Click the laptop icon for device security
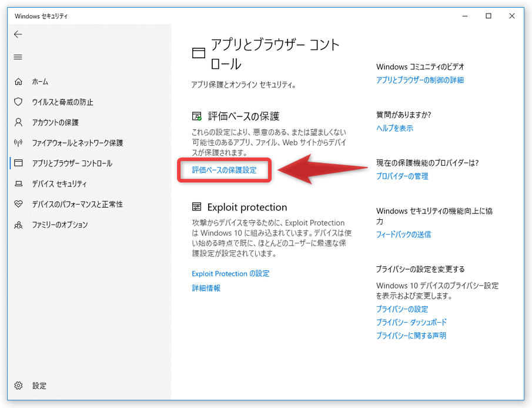This screenshot has height=408, width=532. [x=18, y=183]
